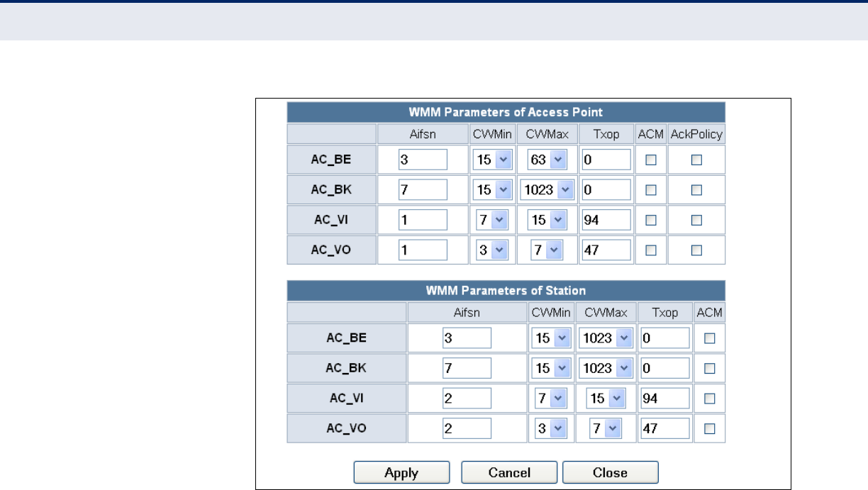Expand CWMax 1023 dropdown for Access Point AC_BK

[546, 190]
